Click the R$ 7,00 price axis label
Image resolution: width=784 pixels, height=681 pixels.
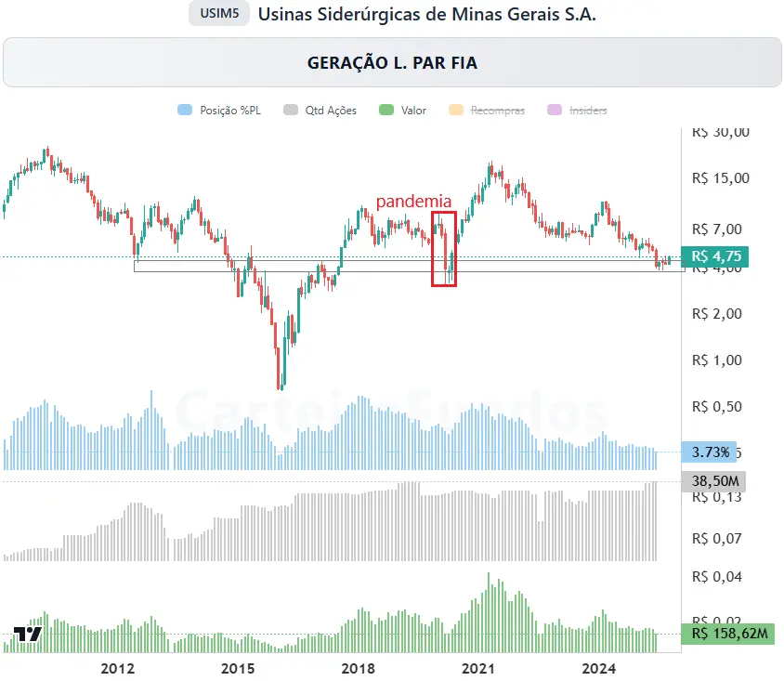pyautogui.click(x=717, y=229)
